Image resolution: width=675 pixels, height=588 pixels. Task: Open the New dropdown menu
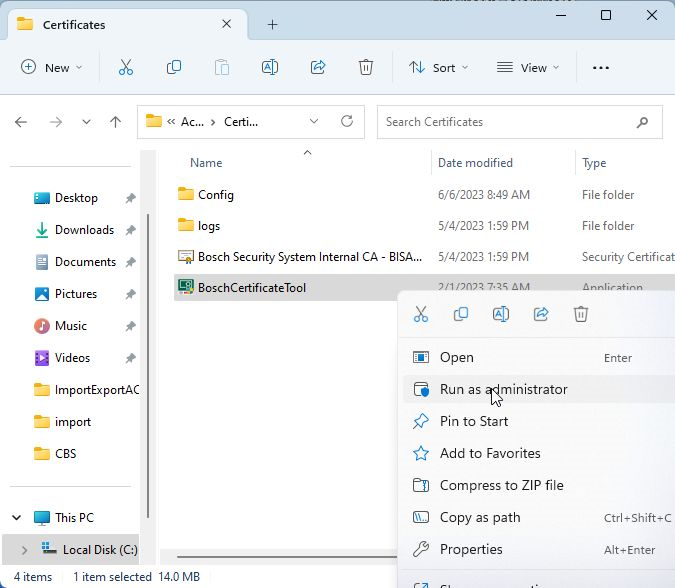click(52, 67)
